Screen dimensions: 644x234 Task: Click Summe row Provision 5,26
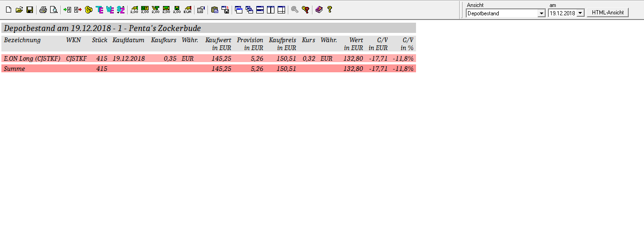point(257,69)
